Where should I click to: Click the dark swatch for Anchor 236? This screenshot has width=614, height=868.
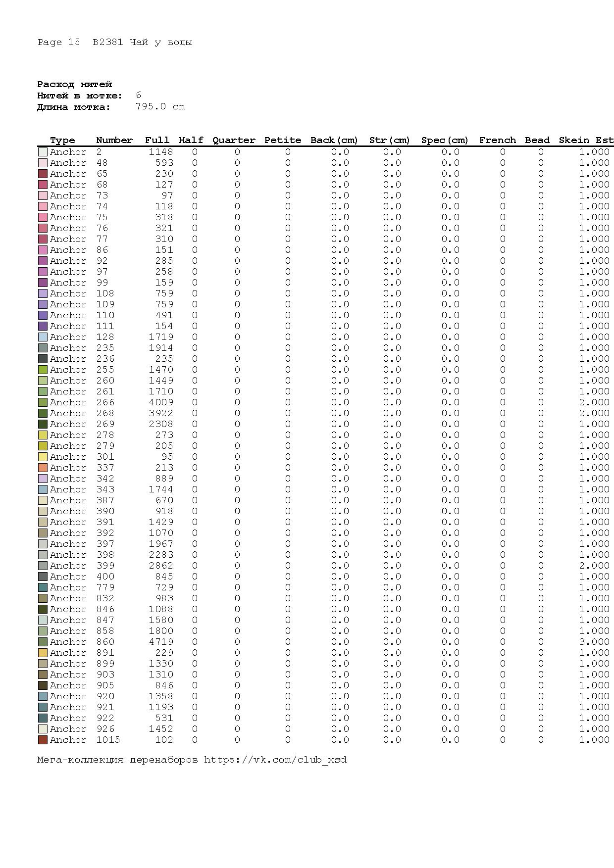(x=43, y=359)
